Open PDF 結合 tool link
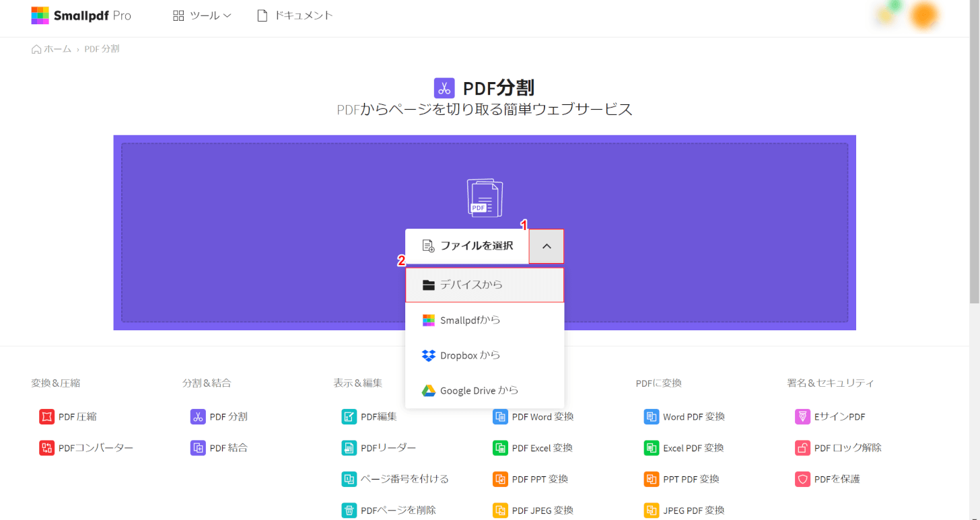 (228, 447)
